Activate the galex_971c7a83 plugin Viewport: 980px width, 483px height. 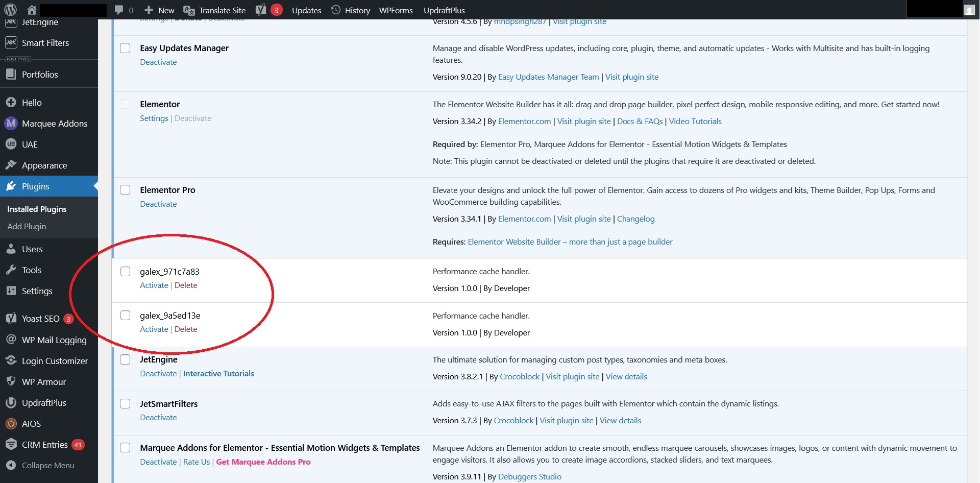(x=154, y=285)
